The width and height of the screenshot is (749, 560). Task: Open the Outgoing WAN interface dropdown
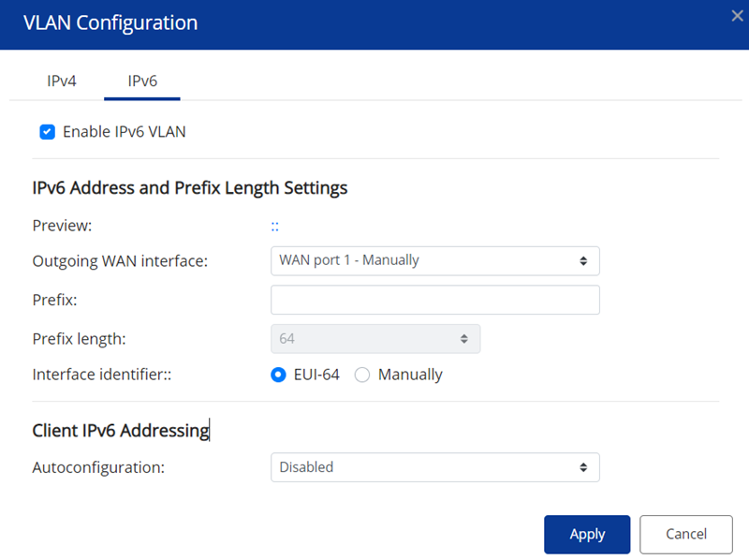pos(434,260)
